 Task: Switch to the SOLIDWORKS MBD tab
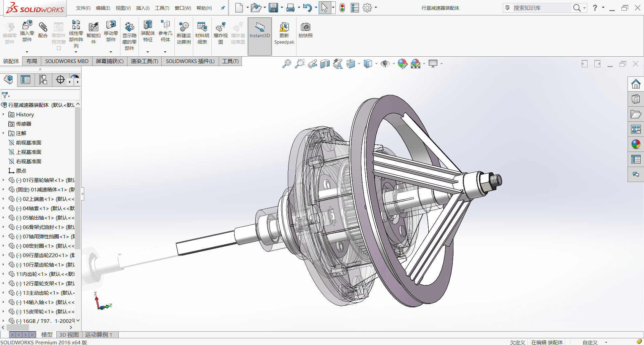pyautogui.click(x=67, y=61)
